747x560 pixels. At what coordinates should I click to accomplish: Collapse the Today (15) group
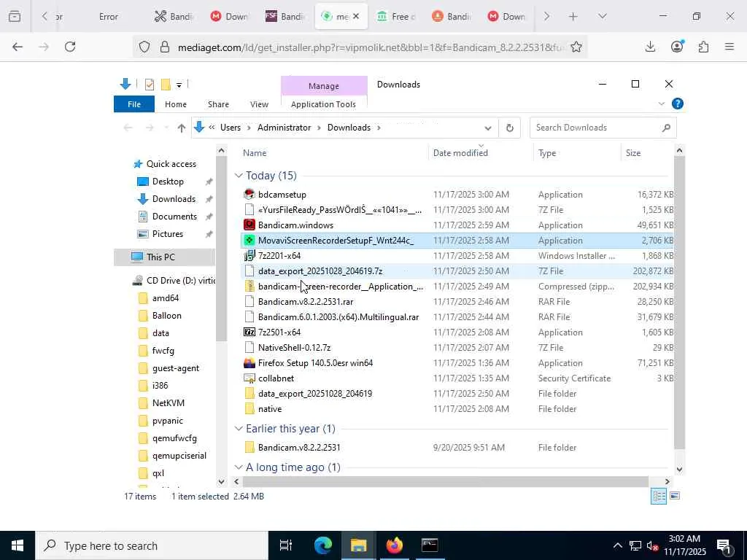pos(239,176)
